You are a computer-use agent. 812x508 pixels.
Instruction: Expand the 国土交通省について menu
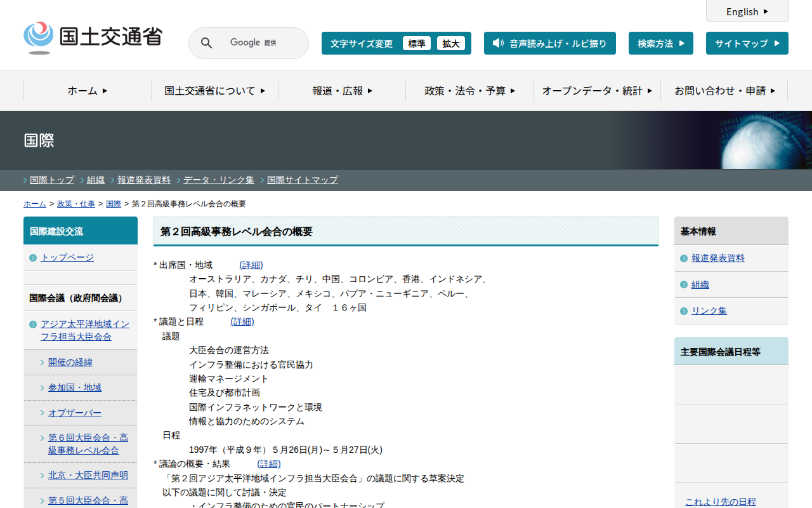point(215,91)
